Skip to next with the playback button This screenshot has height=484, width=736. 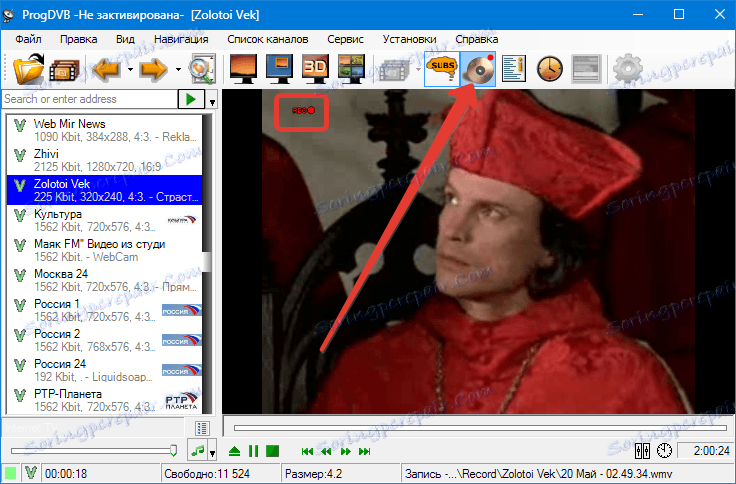pyautogui.click(x=365, y=452)
